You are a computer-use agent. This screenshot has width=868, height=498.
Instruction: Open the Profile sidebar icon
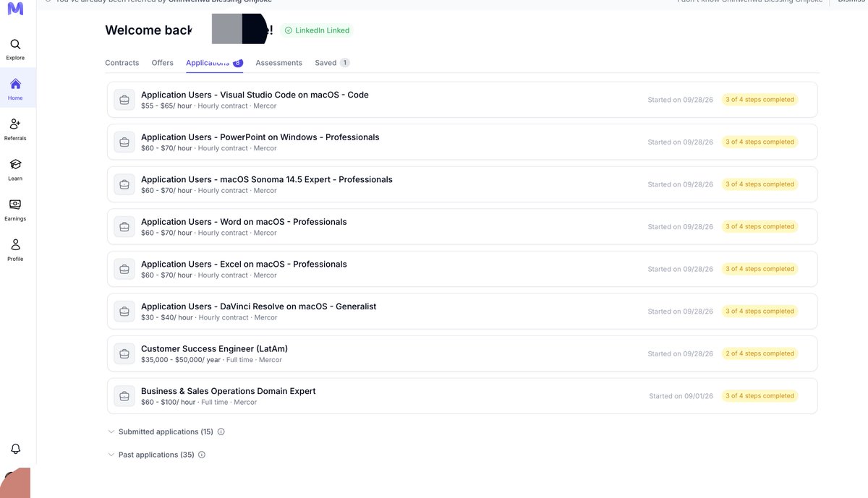tap(15, 245)
